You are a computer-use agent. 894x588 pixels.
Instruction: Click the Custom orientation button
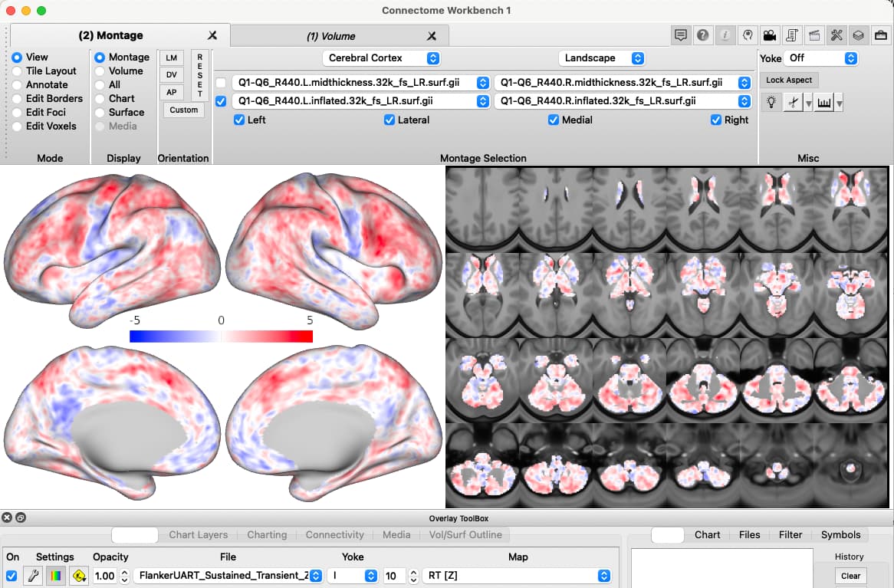[183, 110]
